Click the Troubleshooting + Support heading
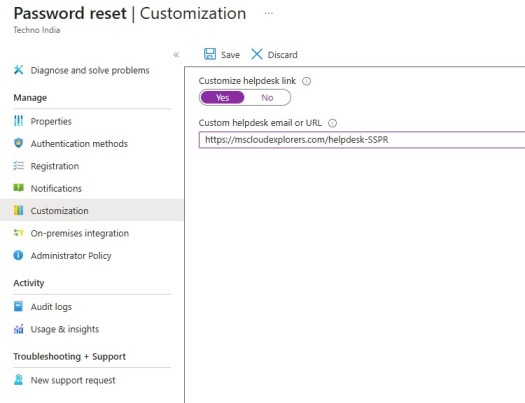Screen dimensions: 525x403 point(70,356)
